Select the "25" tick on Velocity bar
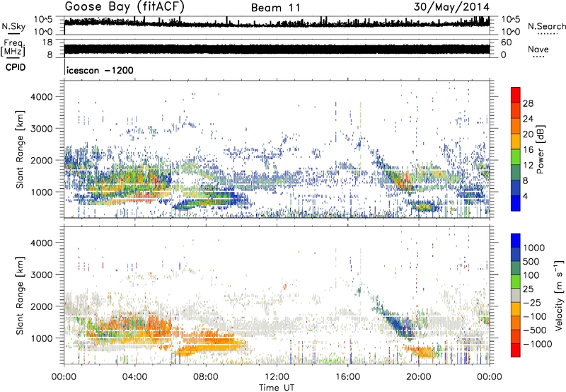 click(x=528, y=289)
